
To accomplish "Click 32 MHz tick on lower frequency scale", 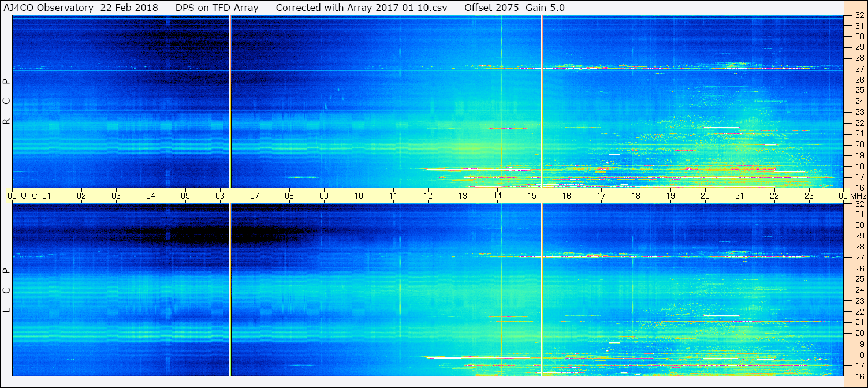I will 859,204.
